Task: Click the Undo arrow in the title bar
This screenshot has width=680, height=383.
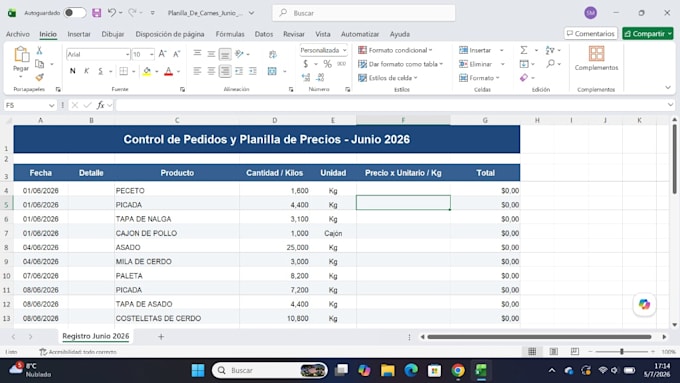Action: pyautogui.click(x=112, y=13)
